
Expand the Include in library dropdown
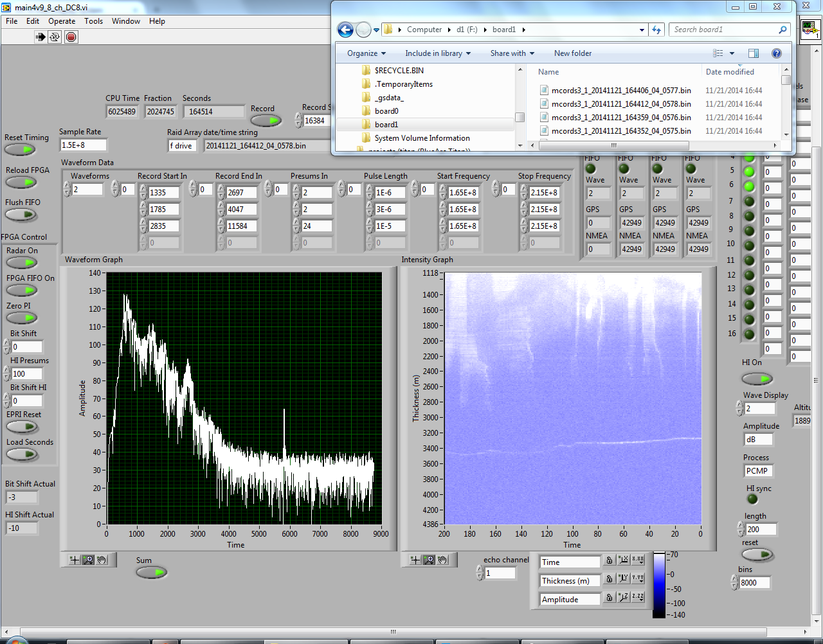[x=437, y=53]
